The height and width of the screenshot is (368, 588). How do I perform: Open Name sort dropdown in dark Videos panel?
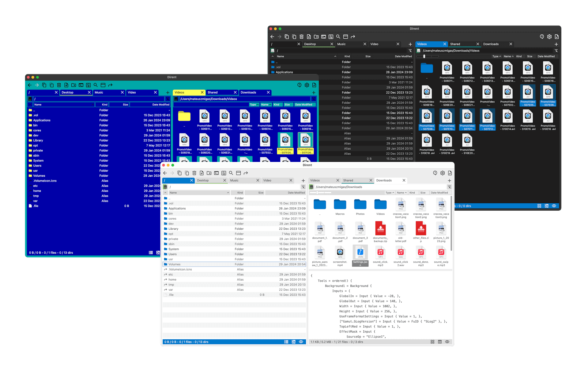tap(508, 56)
